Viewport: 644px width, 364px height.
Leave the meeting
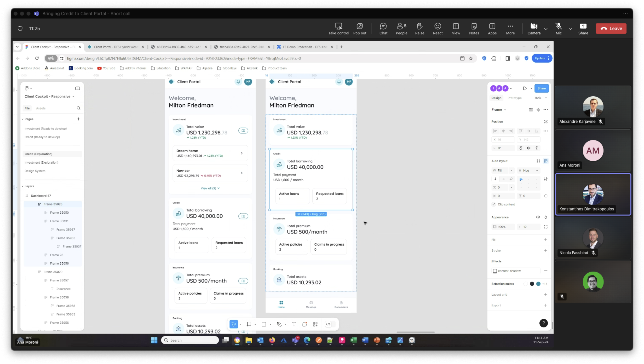(611, 29)
